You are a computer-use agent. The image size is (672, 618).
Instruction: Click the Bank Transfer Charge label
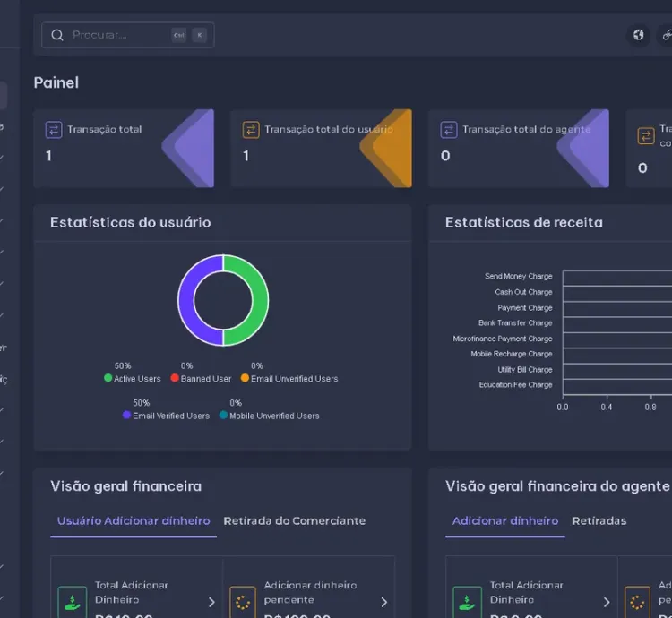coord(515,323)
